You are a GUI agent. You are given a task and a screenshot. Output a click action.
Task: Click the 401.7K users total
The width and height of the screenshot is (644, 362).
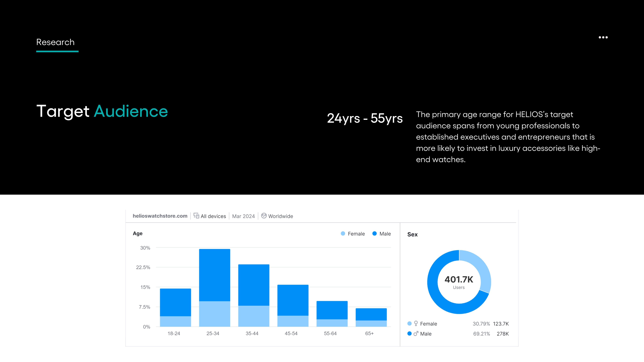click(x=459, y=279)
